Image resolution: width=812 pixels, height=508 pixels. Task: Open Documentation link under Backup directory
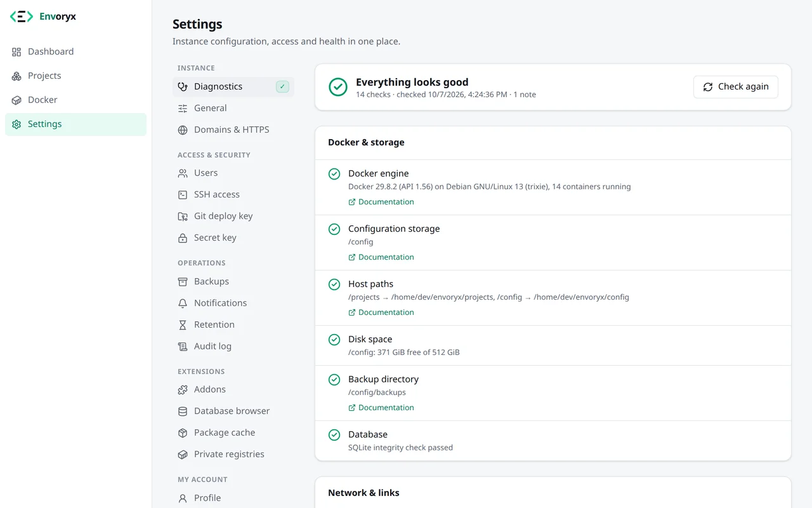point(381,408)
